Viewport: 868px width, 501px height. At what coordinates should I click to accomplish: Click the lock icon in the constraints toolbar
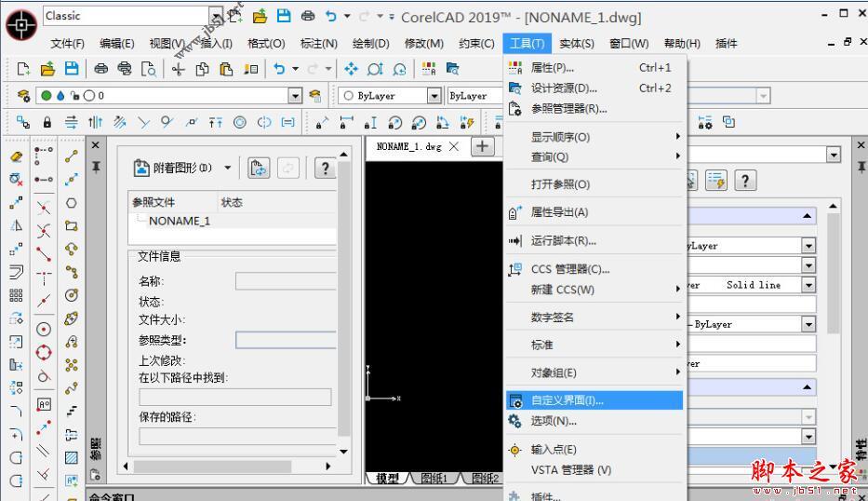[47, 122]
